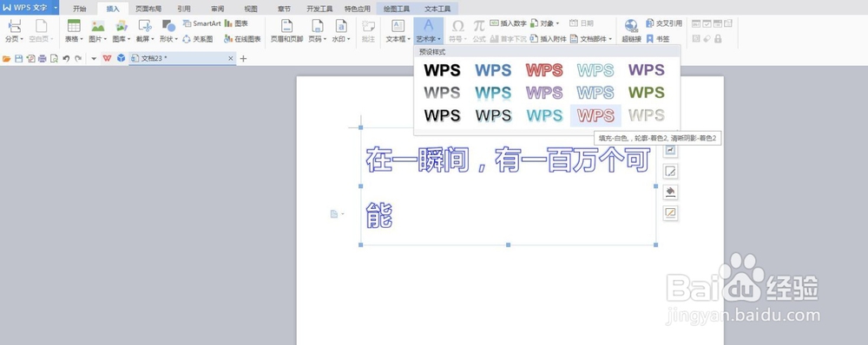
Task: Insert a 文本框 text box
Action: click(398, 30)
